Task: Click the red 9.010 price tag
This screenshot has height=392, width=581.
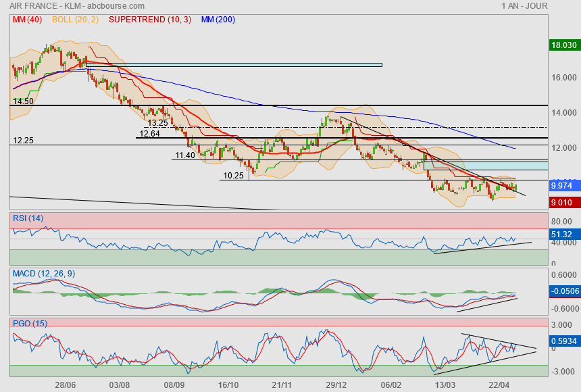Action: point(564,202)
